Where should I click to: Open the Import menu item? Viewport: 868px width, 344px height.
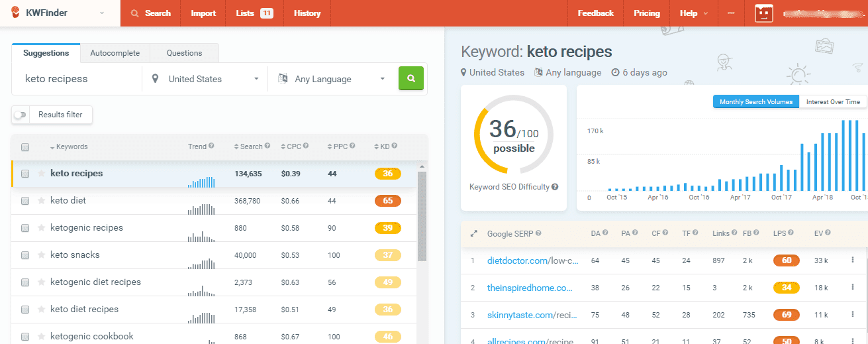[x=203, y=13]
